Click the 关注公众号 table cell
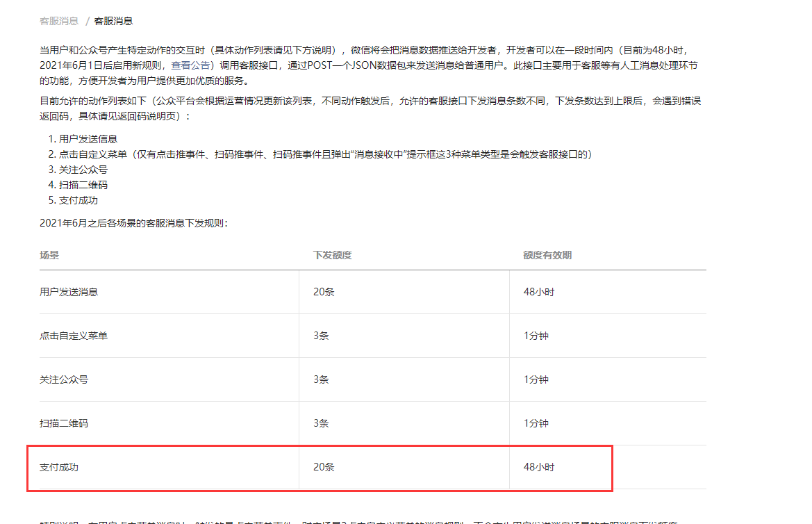The height and width of the screenshot is (524, 812). [64, 379]
